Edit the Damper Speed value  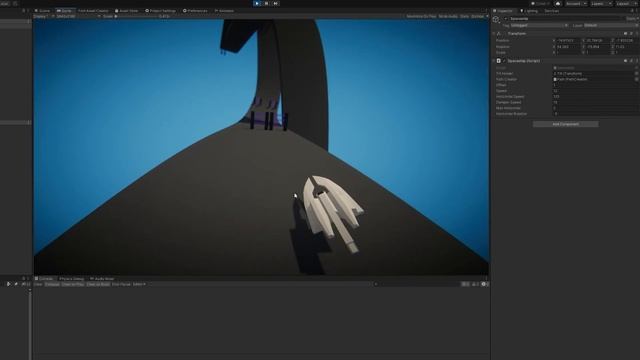(596, 102)
